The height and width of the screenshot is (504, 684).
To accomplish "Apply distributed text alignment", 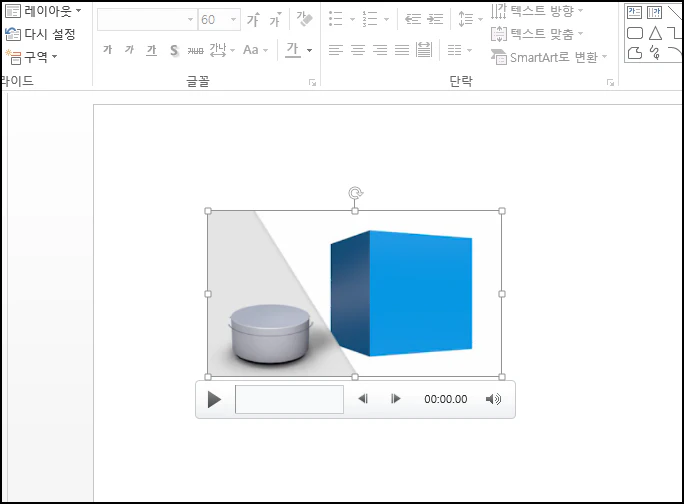I will tap(424, 50).
